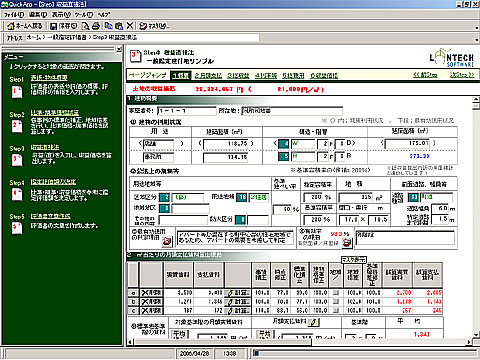Jump to page tab 3
The height and width of the screenshot is (360, 480).
(238, 76)
